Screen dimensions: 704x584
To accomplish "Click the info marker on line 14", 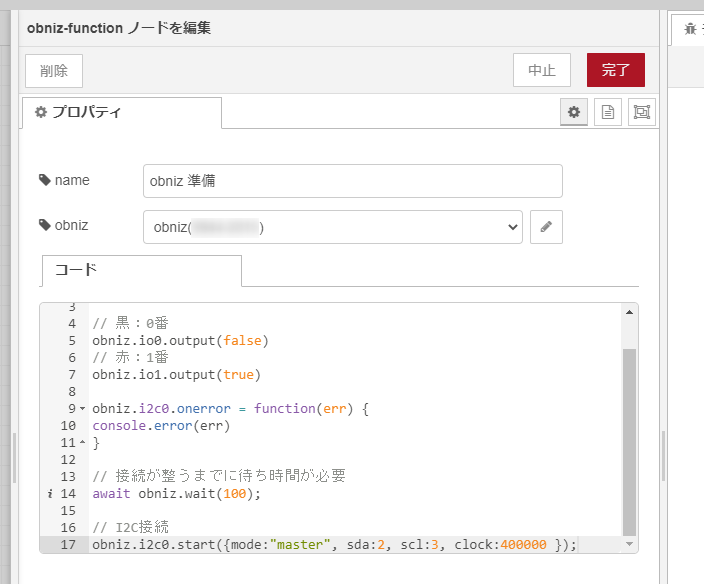I will point(49,493).
